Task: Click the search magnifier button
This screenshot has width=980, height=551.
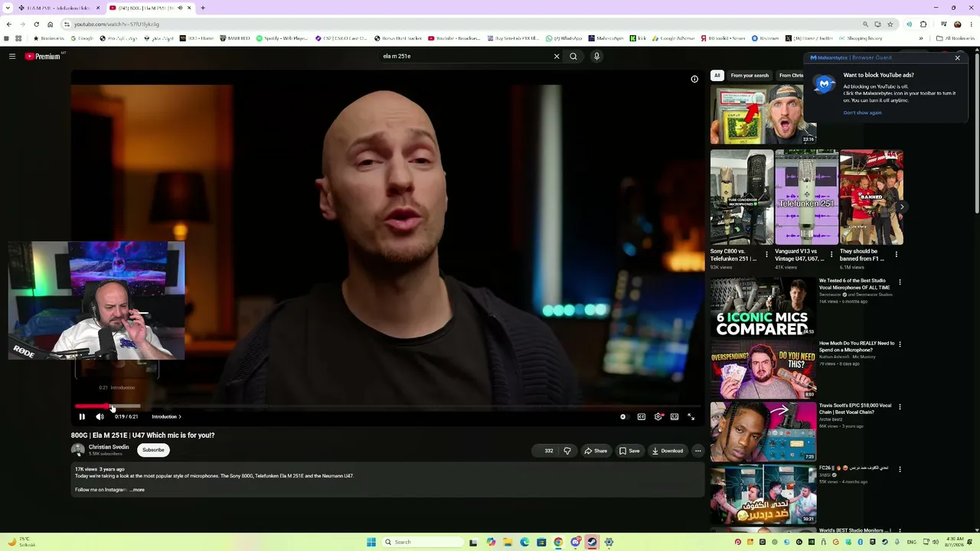Action: 573,56
